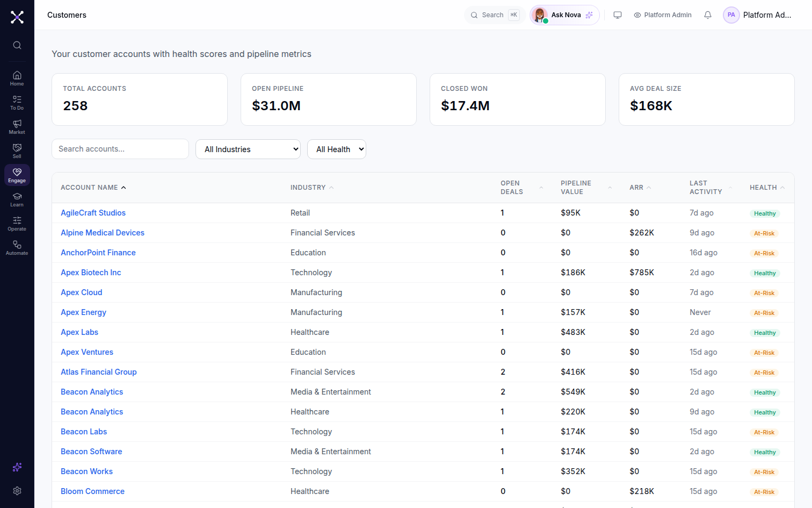Open the To Do sidebar icon
812x508 pixels.
17,103
